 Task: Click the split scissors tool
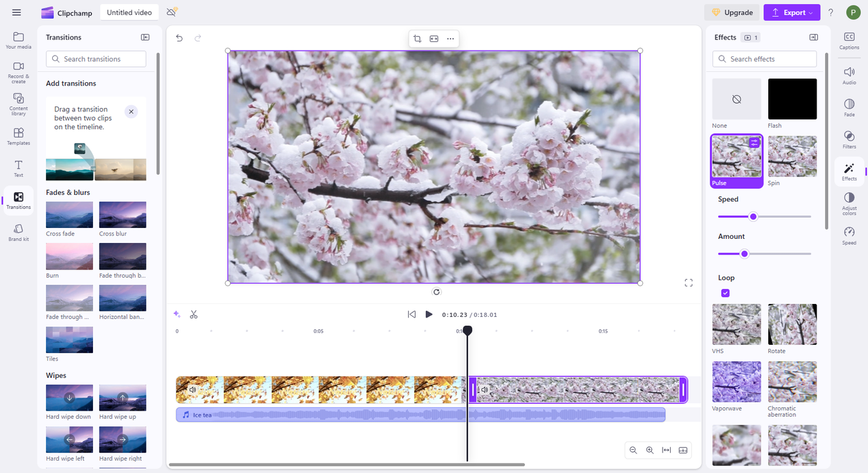pos(194,314)
